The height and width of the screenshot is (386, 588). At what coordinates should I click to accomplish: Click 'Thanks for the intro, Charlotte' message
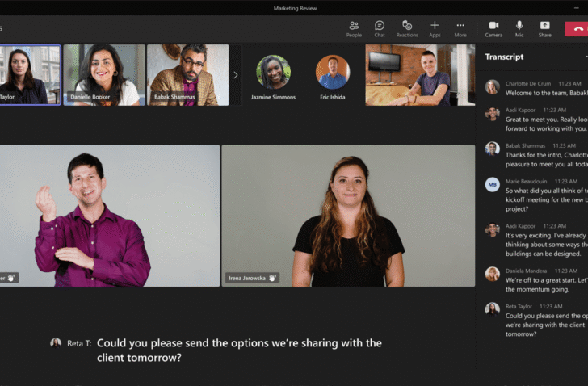pyautogui.click(x=546, y=160)
